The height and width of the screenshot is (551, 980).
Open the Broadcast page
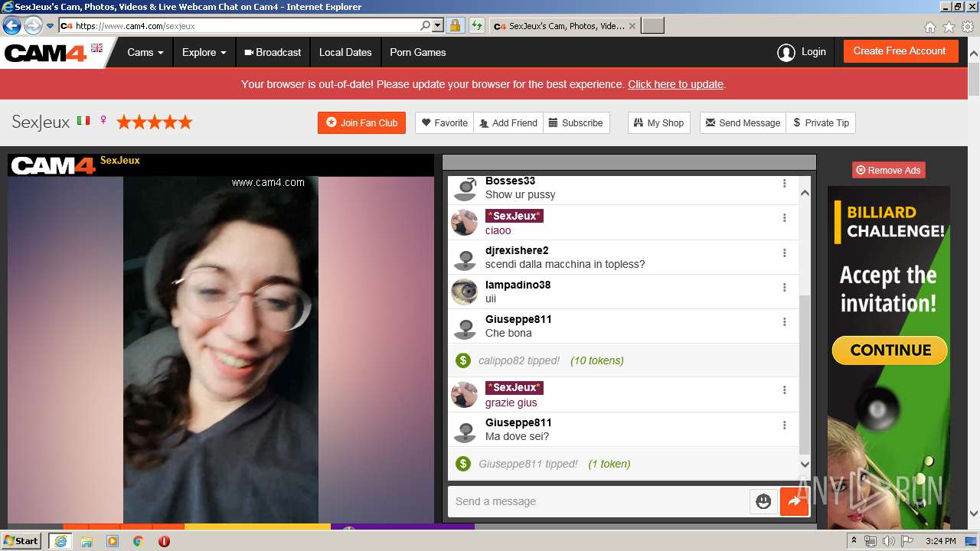273,52
